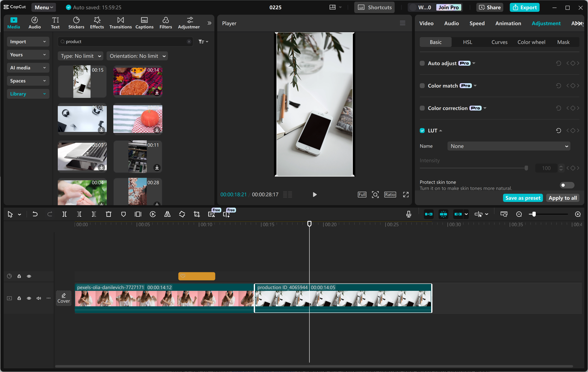The width and height of the screenshot is (588, 372).
Task: Open the Effects panel in the top toolbar
Action: [97, 23]
